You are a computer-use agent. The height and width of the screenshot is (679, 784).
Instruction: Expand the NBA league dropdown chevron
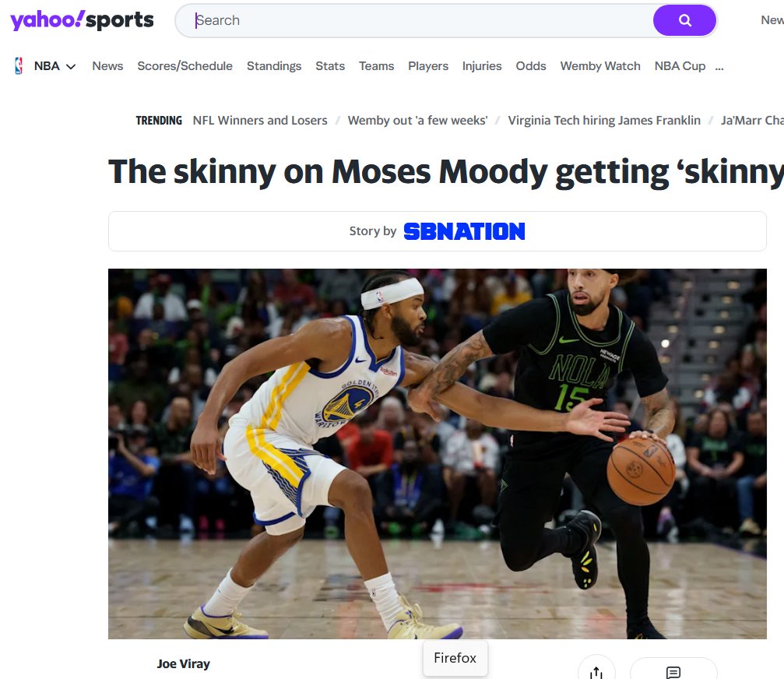pyautogui.click(x=71, y=66)
